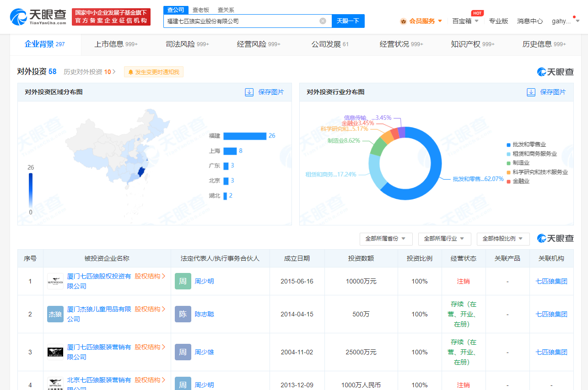This screenshot has height=390, width=588.
Task: Switch to the 企业背景 tab
Action: pos(45,44)
